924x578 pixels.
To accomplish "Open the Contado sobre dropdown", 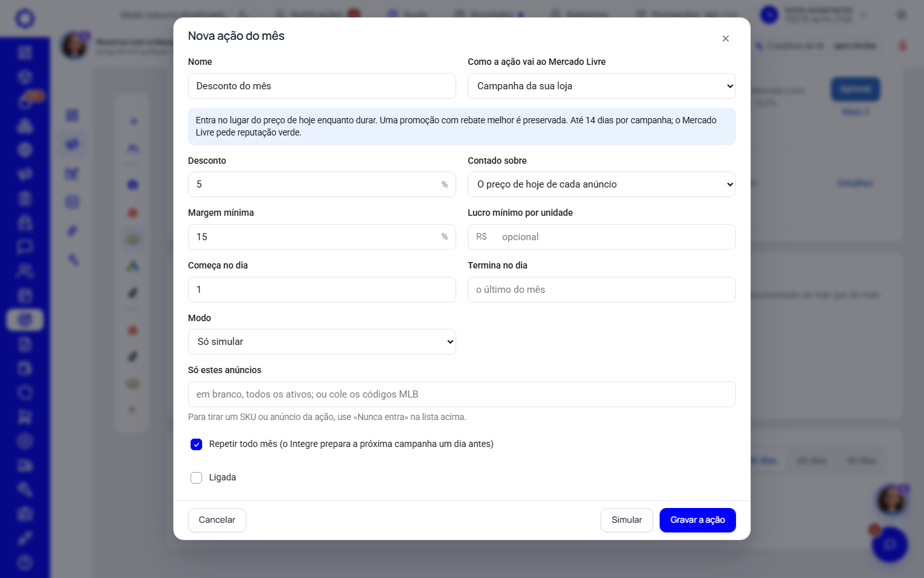I will click(602, 184).
